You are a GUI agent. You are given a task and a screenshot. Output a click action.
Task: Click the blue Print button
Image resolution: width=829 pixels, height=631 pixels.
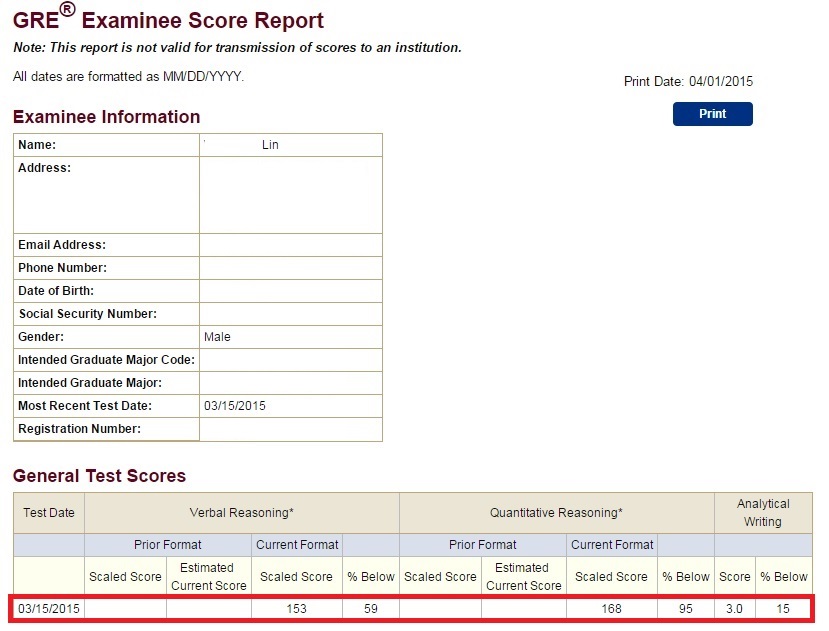(712, 114)
